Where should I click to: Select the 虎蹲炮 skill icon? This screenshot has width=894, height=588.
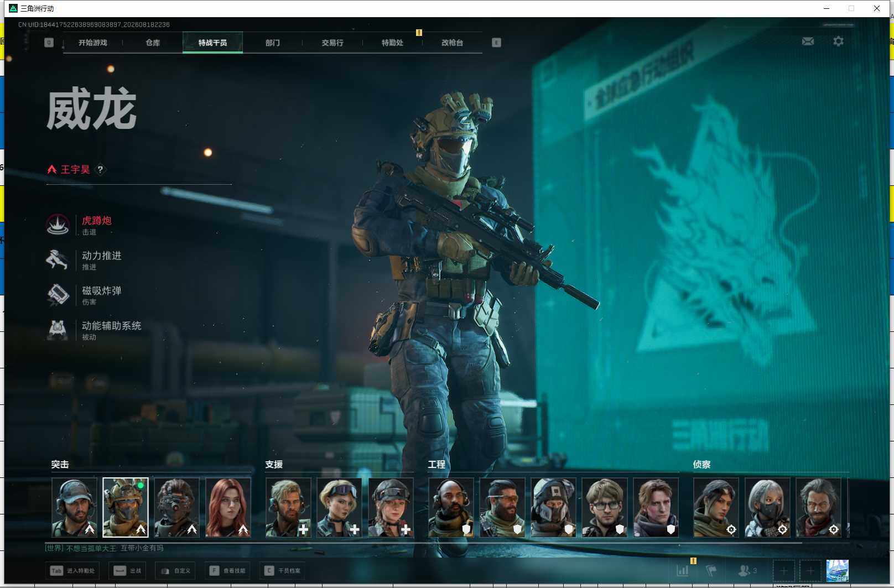click(58, 225)
